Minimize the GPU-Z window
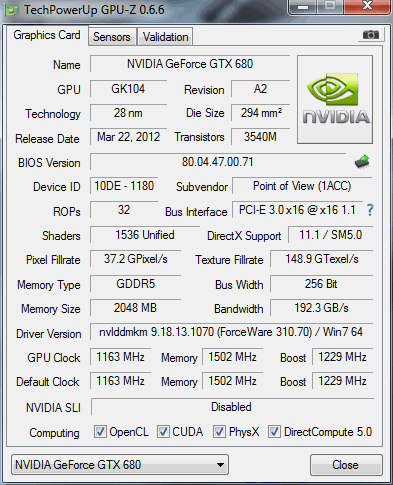 (303, 7)
